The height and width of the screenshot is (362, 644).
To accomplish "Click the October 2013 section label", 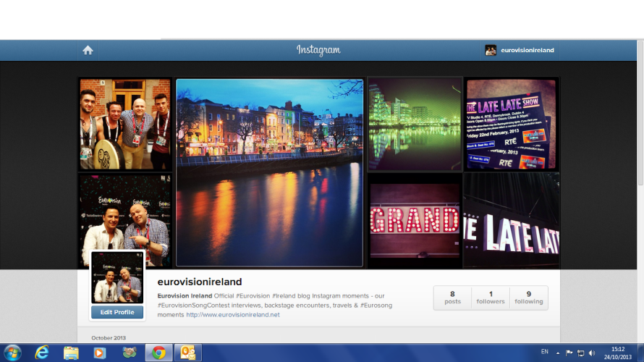I will pos(109,338).
